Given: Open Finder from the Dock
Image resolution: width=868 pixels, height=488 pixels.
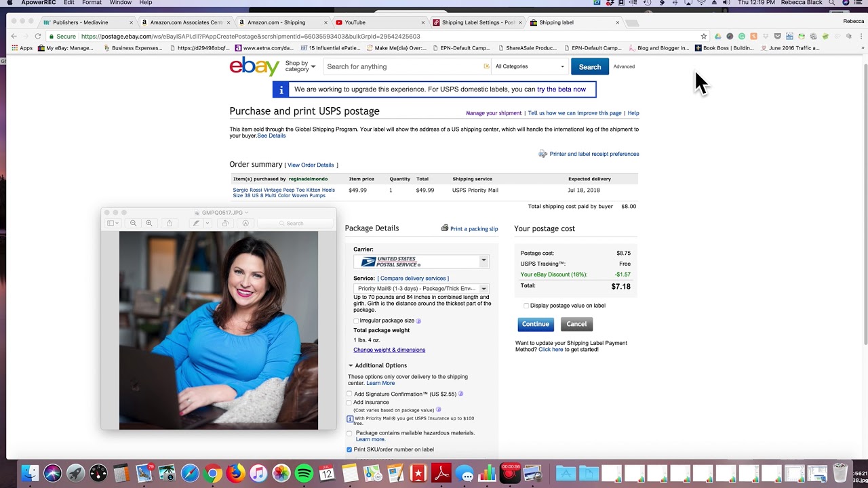Looking at the screenshot, I should point(30,473).
